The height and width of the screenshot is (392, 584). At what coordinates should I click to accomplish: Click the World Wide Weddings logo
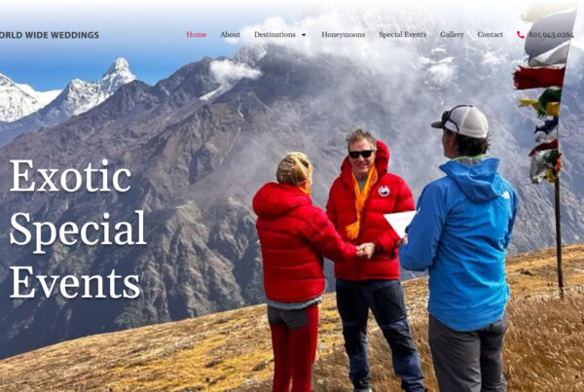[x=50, y=35]
